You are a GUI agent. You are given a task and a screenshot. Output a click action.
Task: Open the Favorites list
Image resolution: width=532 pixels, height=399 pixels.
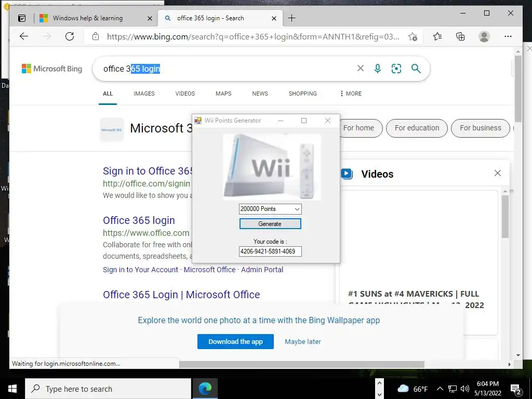[437, 36]
